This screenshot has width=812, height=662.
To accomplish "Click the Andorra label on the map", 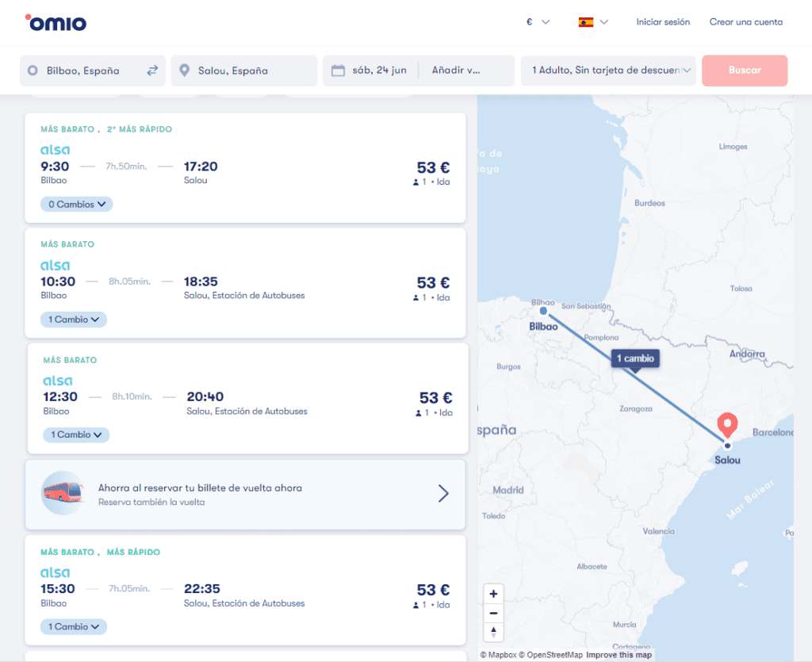I will (747, 354).
